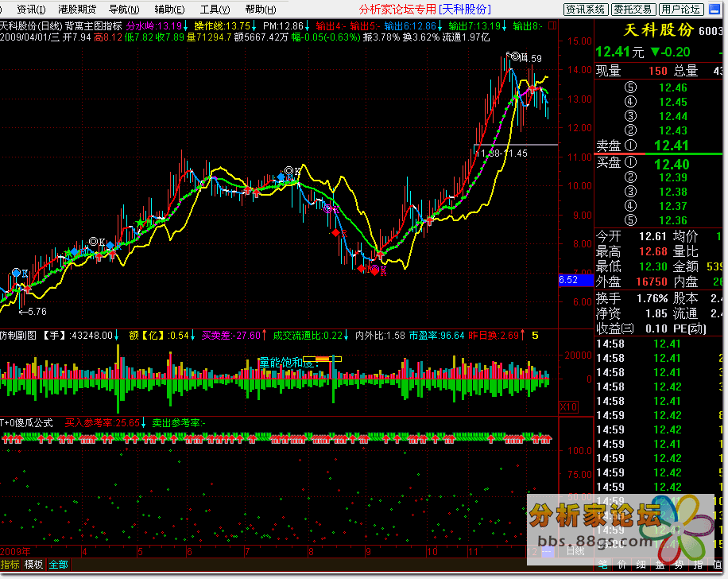Click the 天科股份 stock name in quote panel
Image resolution: width=728 pixels, height=579 pixels.
[658, 31]
